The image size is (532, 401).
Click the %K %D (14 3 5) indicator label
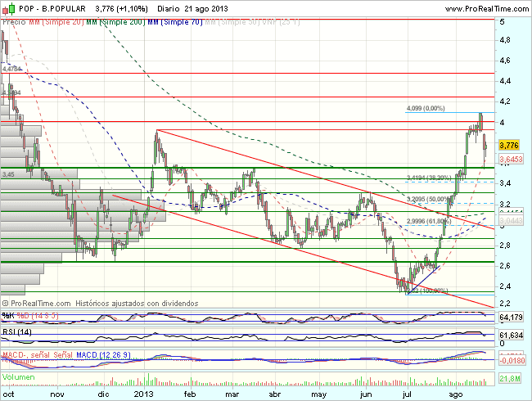click(x=30, y=316)
